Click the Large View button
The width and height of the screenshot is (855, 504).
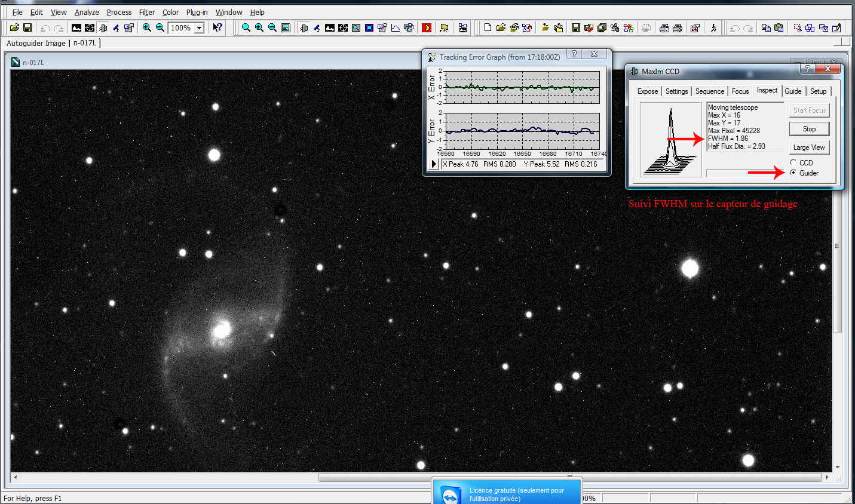pyautogui.click(x=808, y=147)
